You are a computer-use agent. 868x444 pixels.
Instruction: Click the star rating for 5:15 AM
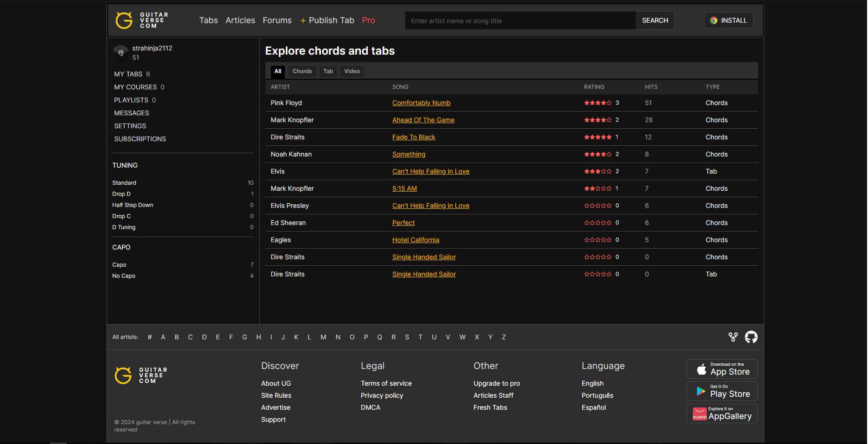click(x=598, y=188)
